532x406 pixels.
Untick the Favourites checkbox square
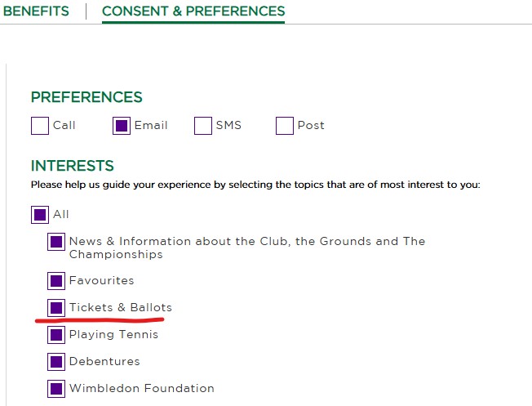pyautogui.click(x=56, y=281)
